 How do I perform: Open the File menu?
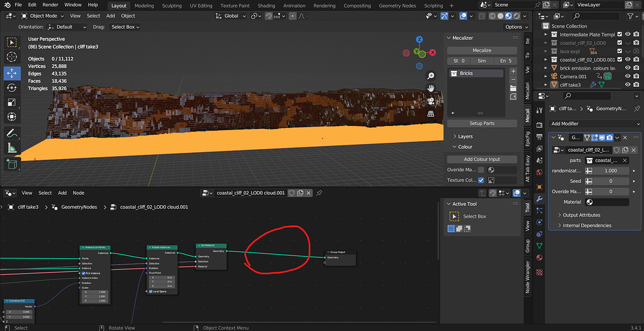(x=18, y=5)
